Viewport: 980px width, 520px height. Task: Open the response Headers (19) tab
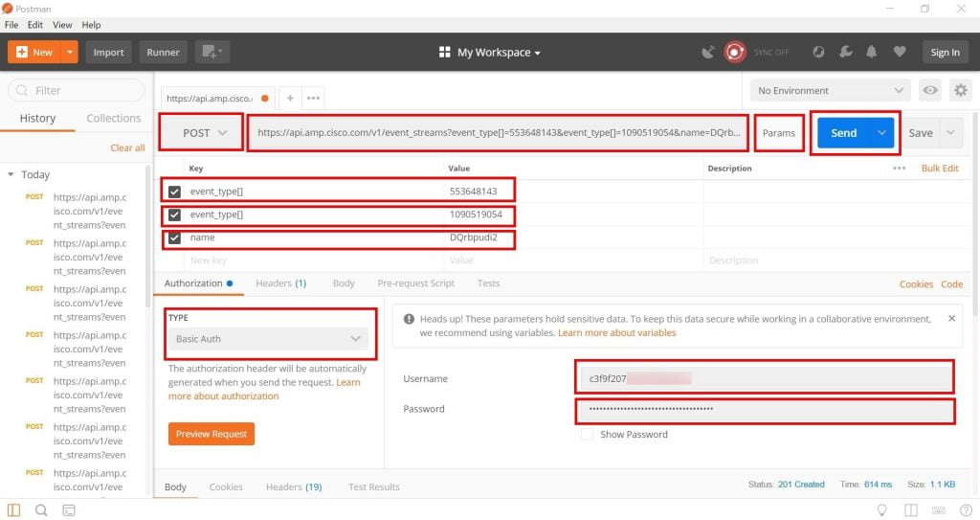(294, 486)
